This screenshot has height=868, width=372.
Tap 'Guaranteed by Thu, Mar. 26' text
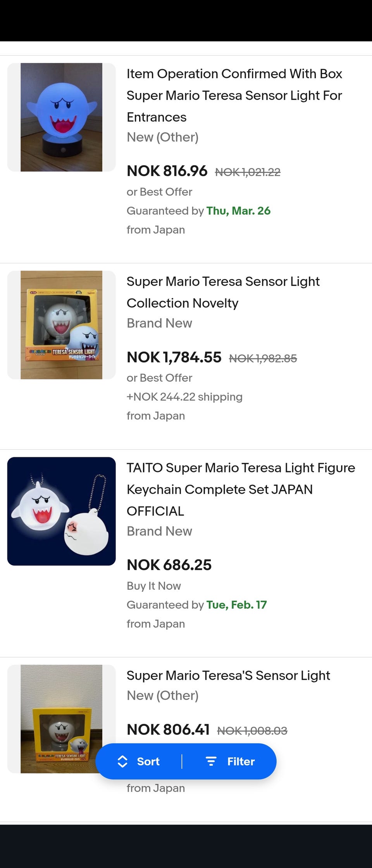point(198,211)
